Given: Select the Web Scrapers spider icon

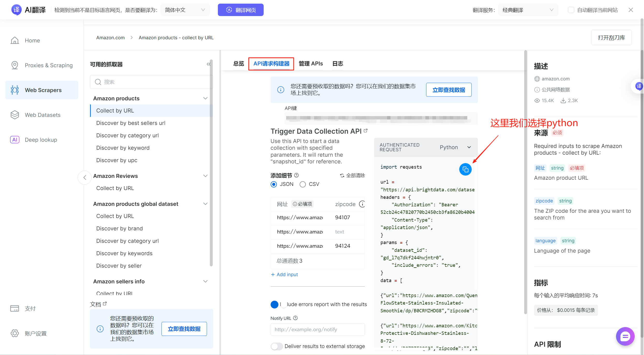Looking at the screenshot, I should pos(15,90).
